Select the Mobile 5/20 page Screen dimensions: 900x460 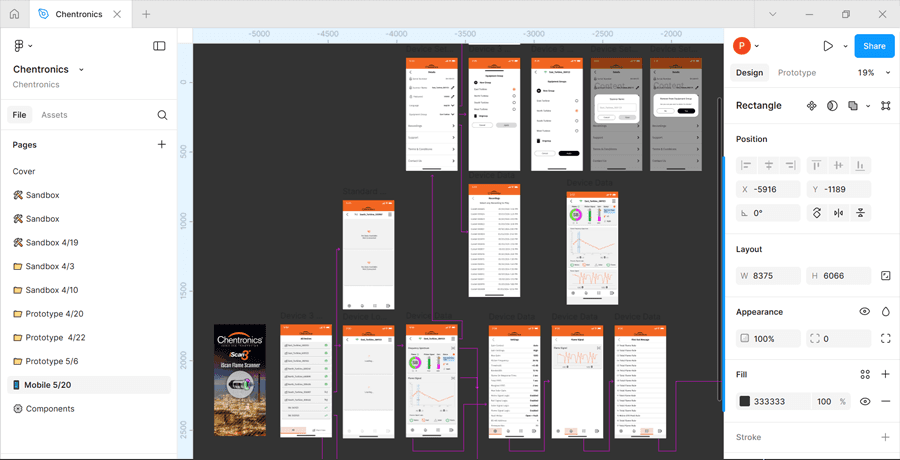(89, 385)
